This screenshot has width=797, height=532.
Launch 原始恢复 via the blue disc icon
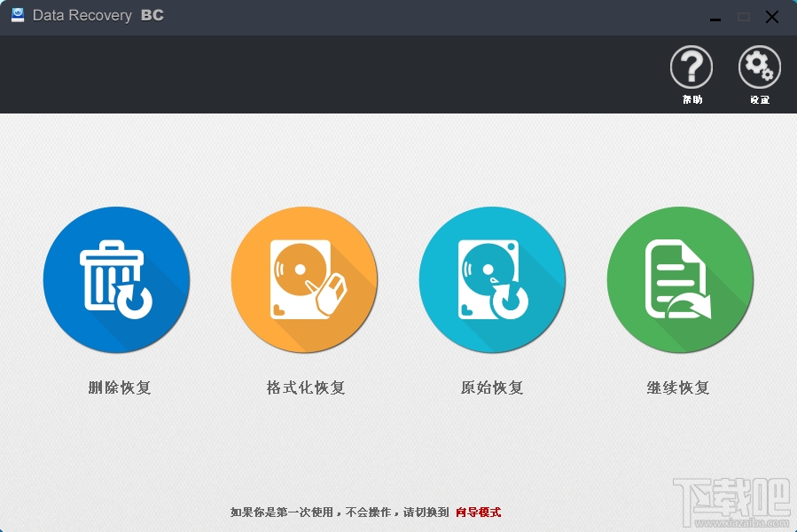tap(492, 279)
